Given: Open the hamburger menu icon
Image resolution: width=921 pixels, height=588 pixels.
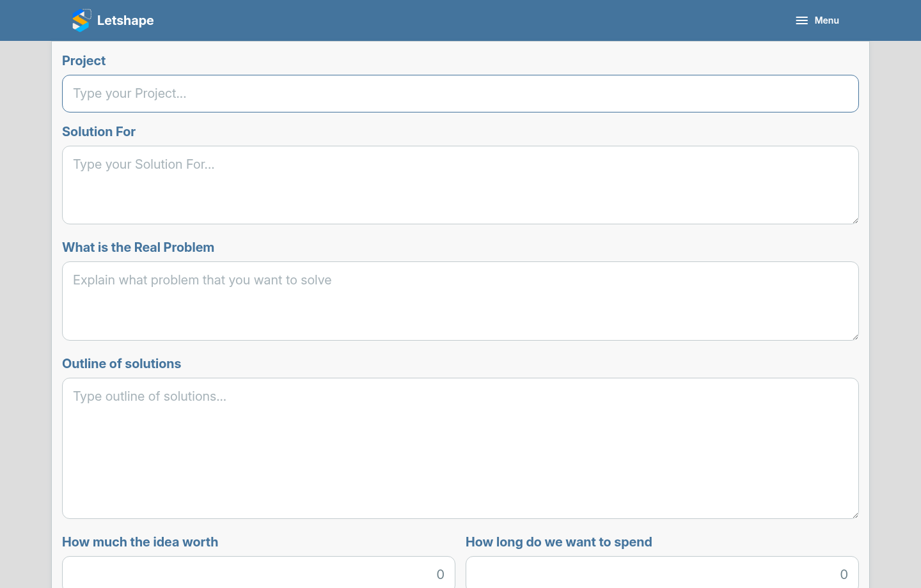Looking at the screenshot, I should point(801,20).
